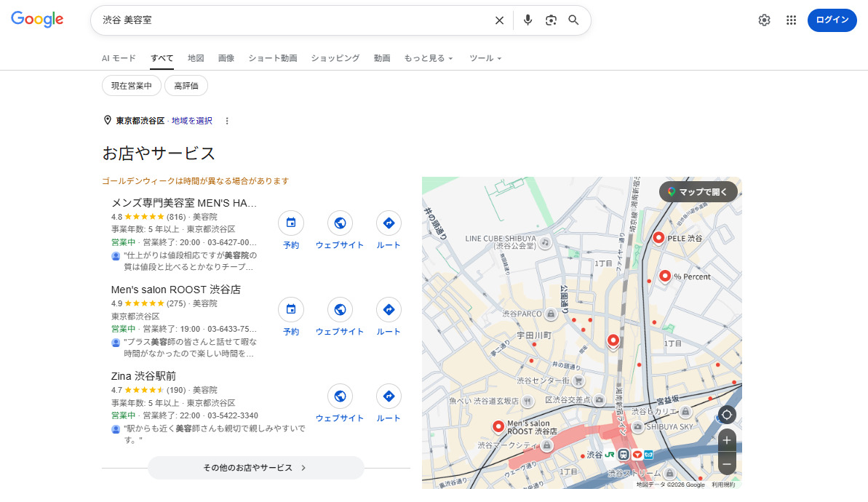Expand その他のお店やサービス results
The width and height of the screenshot is (868, 502).
coord(256,468)
